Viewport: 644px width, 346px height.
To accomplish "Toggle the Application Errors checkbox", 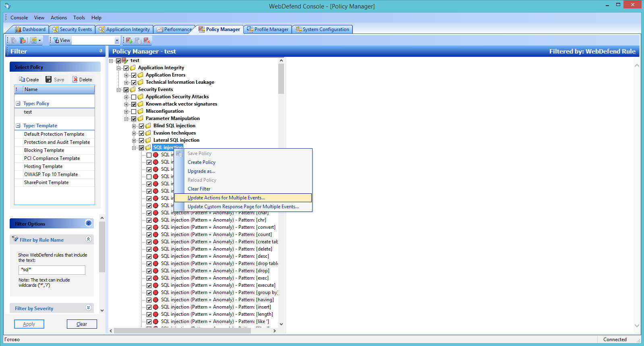I will pyautogui.click(x=134, y=75).
